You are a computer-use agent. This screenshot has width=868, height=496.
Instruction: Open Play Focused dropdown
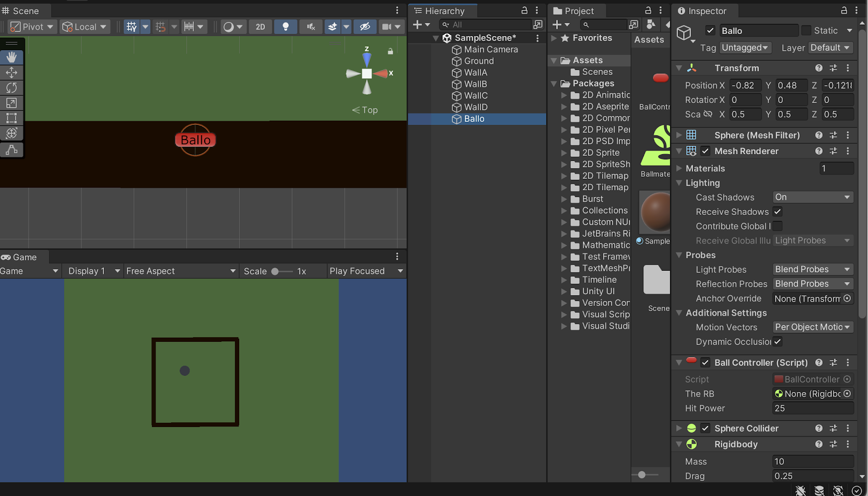point(367,271)
